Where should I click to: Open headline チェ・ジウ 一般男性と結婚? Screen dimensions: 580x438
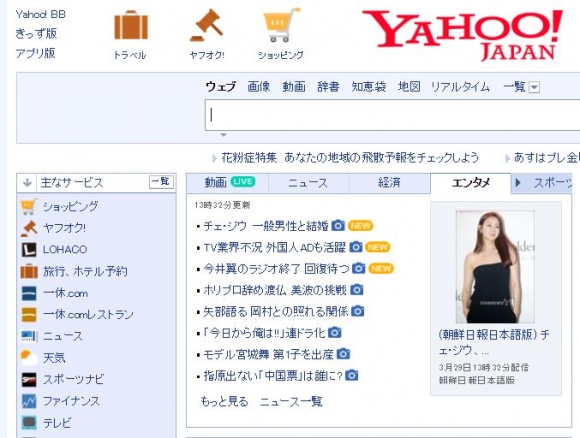point(266,226)
